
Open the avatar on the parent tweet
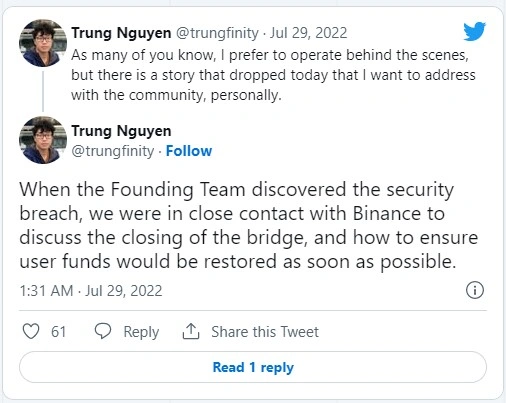[x=43, y=43]
